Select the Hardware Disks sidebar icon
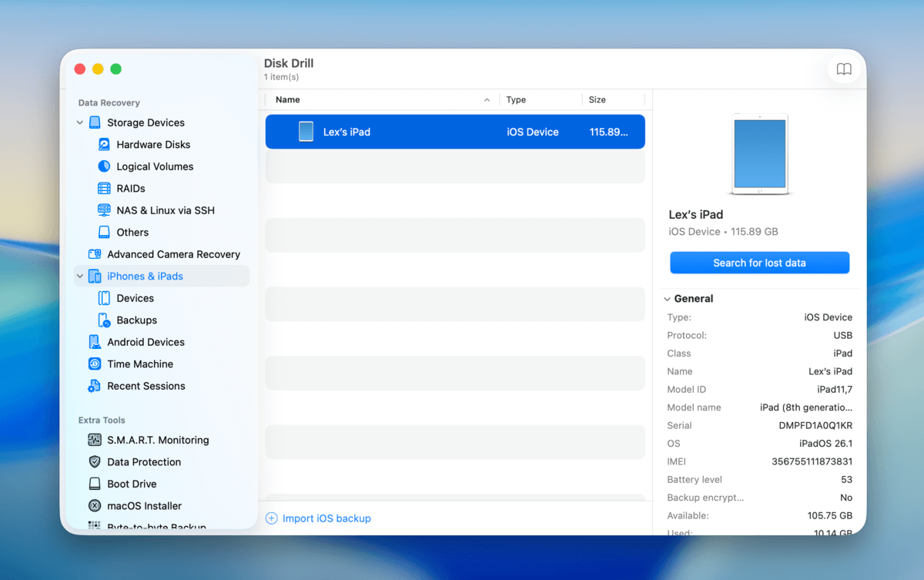The height and width of the screenshot is (580, 924). (x=103, y=144)
